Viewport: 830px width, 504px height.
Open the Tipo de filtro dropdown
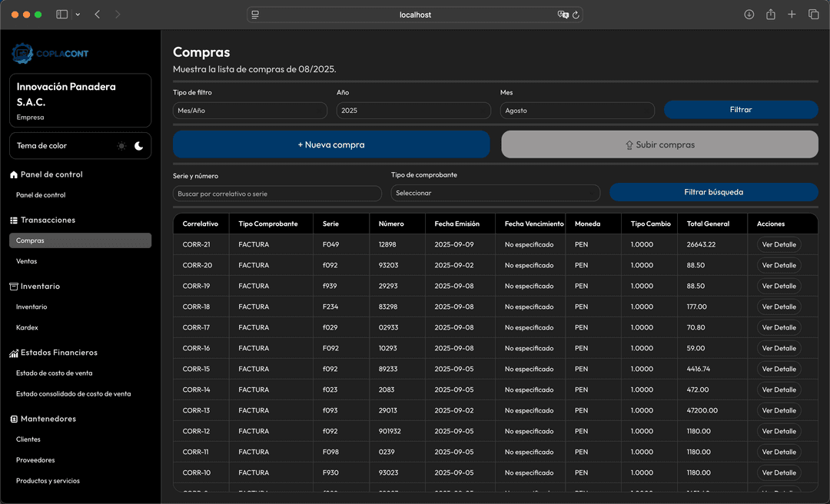[250, 111]
